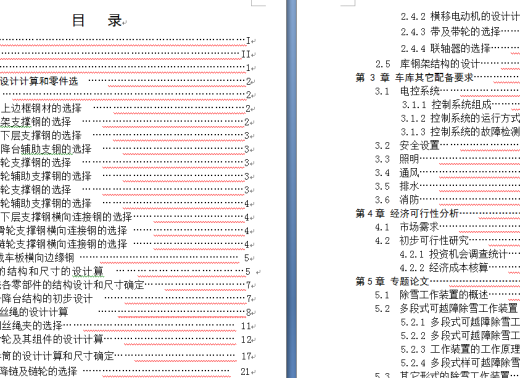The width and height of the screenshot is (520, 378).
Task: Select the chapter heading 第3章 车库其它配备要求
Action: [x=415, y=77]
